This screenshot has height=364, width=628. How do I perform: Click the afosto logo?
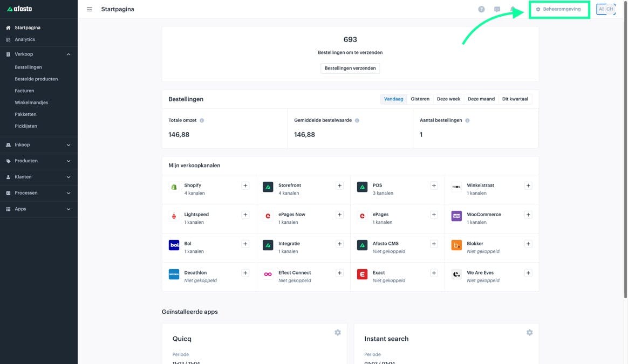click(19, 9)
